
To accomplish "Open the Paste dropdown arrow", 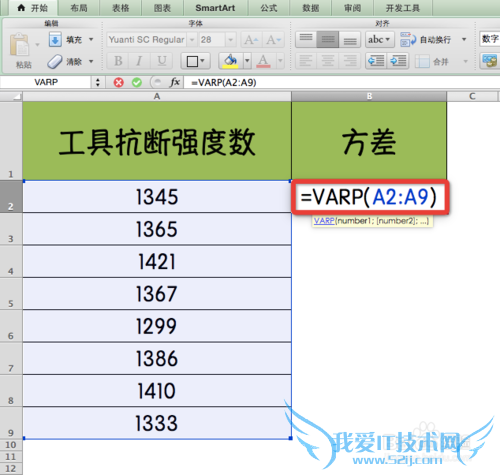I will (37, 45).
